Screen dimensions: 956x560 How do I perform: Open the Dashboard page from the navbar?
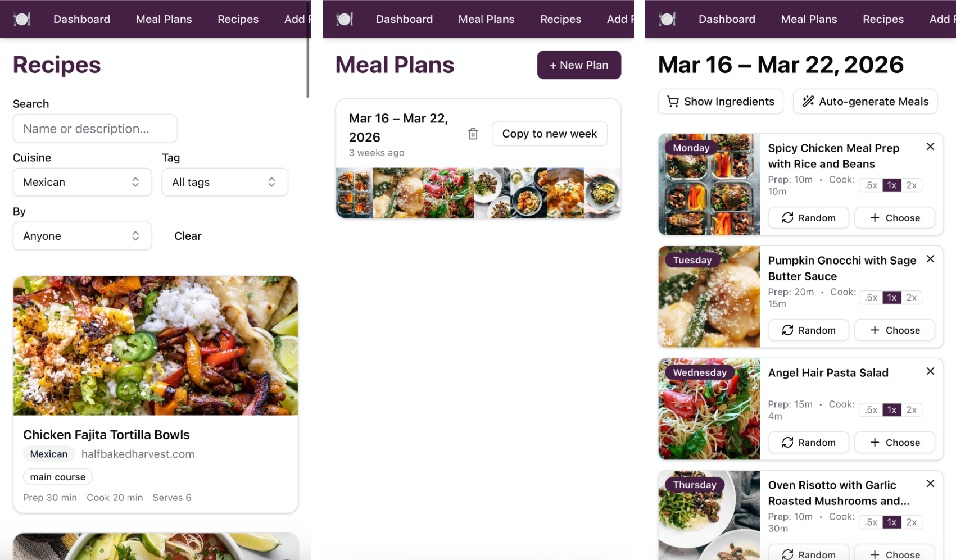(x=81, y=19)
